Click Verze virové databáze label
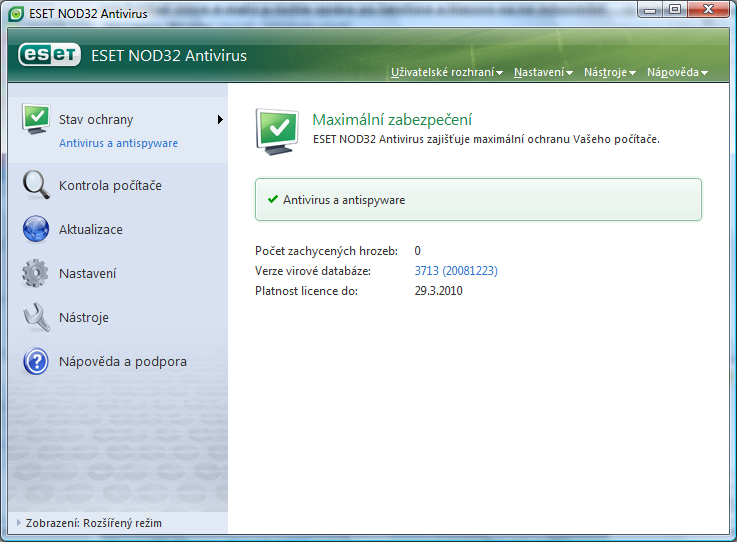This screenshot has height=542, width=737. coord(313,271)
